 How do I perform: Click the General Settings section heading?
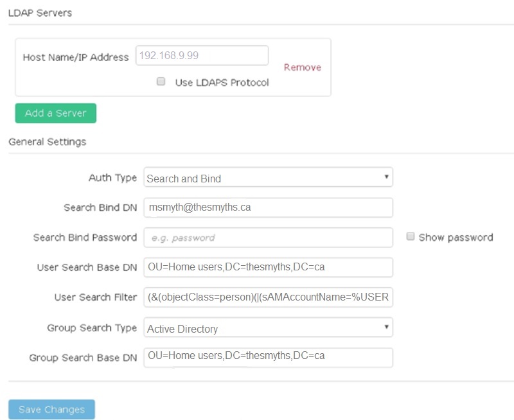click(x=47, y=141)
